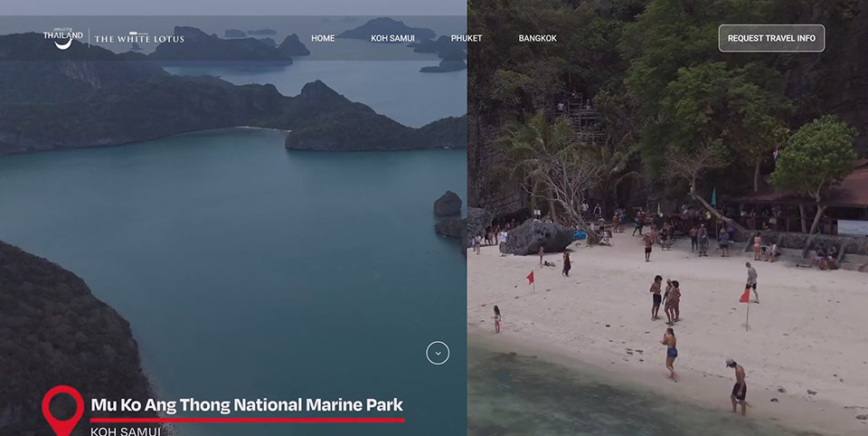Click the Amazing Thailand logo
868x436 pixels.
click(x=62, y=38)
